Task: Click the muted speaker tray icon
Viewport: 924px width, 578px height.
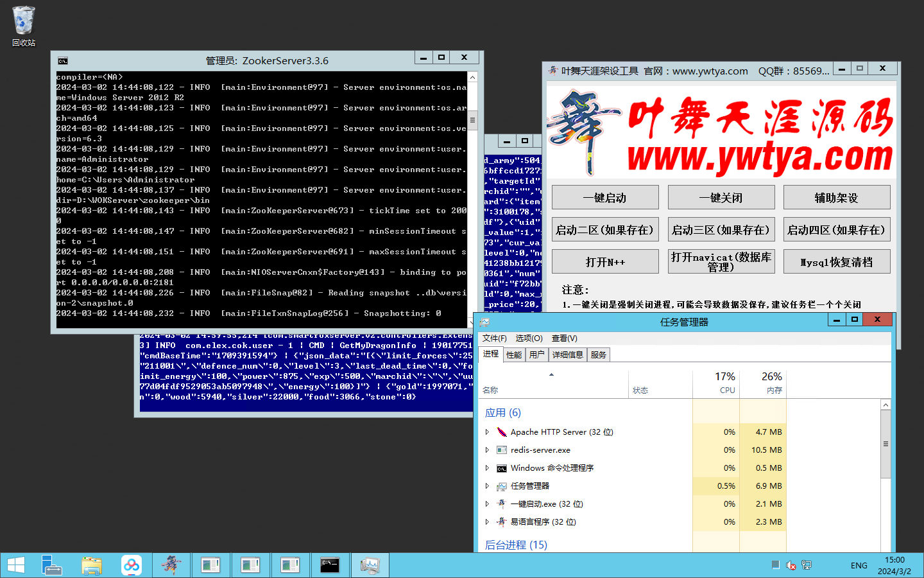Action: pyautogui.click(x=791, y=565)
